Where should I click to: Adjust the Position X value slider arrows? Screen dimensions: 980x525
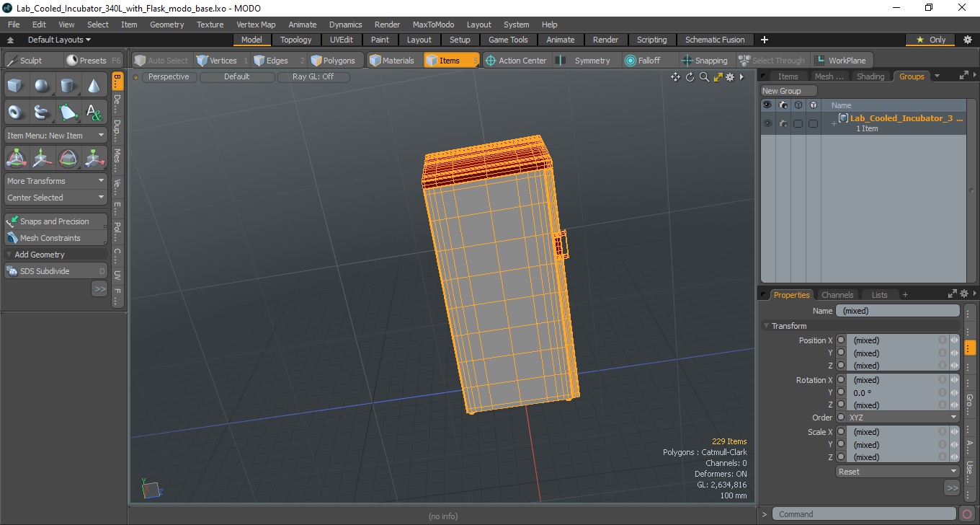955,340
